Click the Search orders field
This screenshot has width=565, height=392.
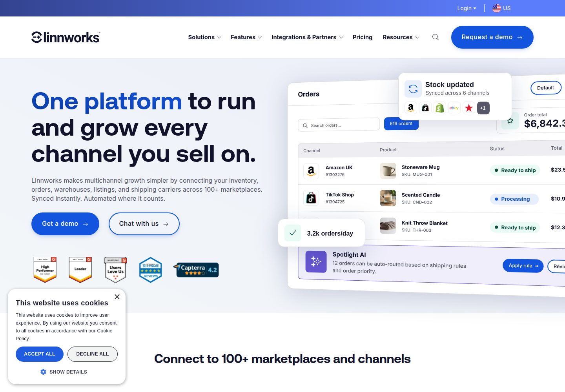click(x=339, y=125)
